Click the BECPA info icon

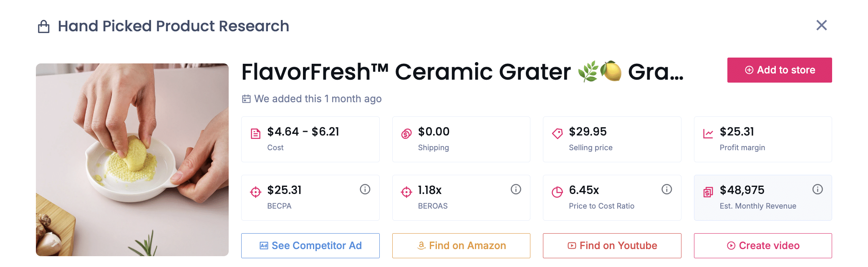click(x=365, y=189)
